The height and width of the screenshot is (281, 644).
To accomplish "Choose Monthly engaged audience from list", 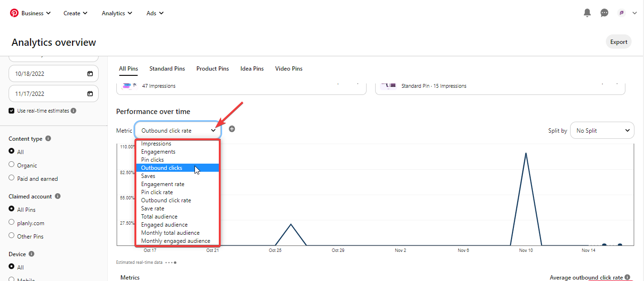I will tap(177, 241).
